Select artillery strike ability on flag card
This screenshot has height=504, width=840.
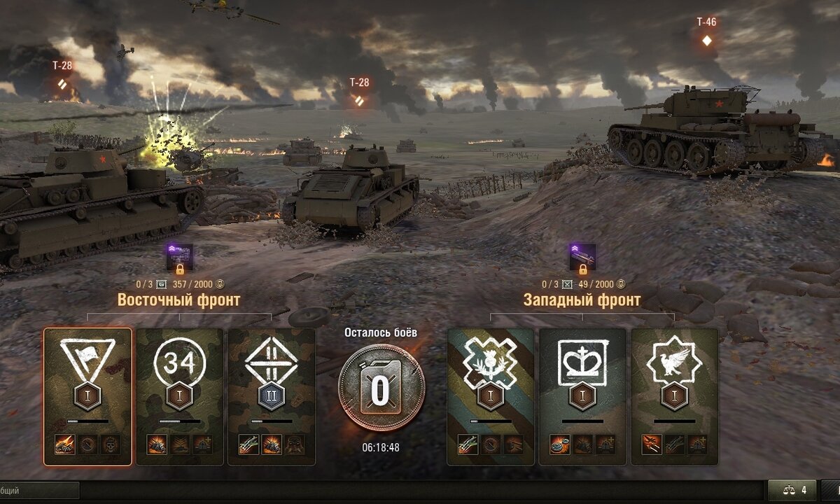[64, 444]
